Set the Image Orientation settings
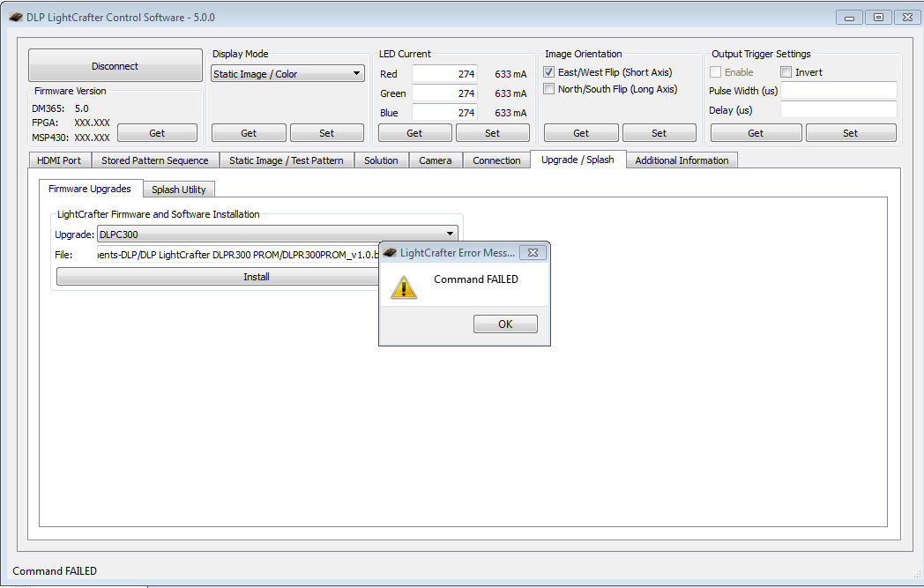Viewport: 924px width, 588px height. coord(659,133)
